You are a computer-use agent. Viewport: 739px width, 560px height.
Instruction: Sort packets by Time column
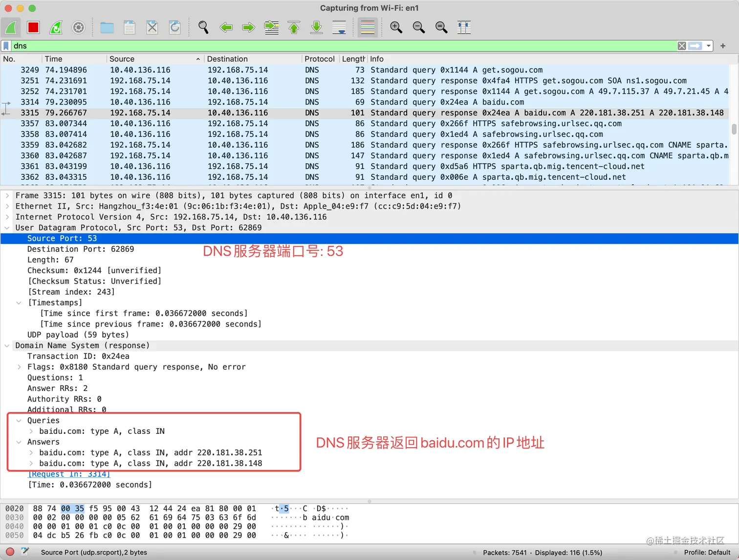(74, 59)
